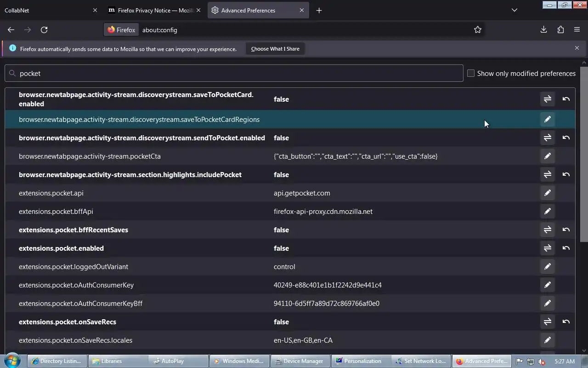
Task: Toggle extensions.pocket.enabled value
Action: click(x=547, y=248)
